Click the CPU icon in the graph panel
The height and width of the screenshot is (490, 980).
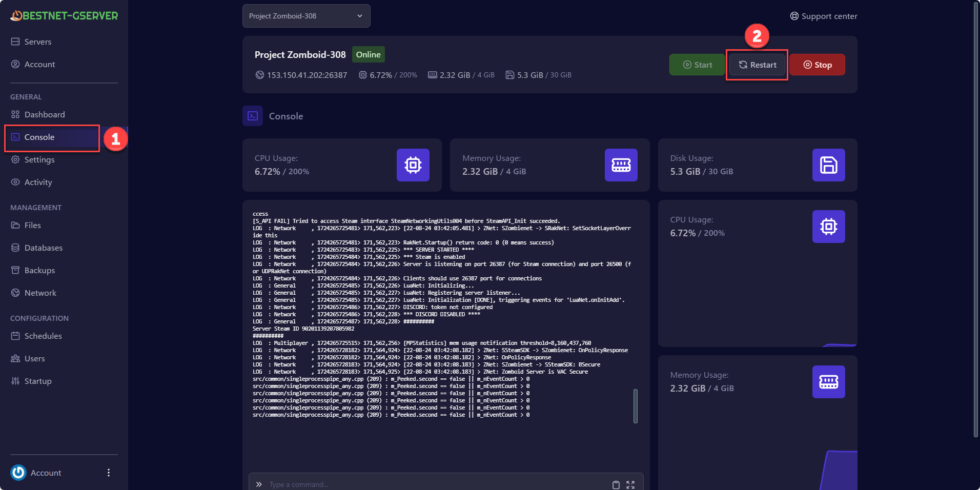coord(829,227)
